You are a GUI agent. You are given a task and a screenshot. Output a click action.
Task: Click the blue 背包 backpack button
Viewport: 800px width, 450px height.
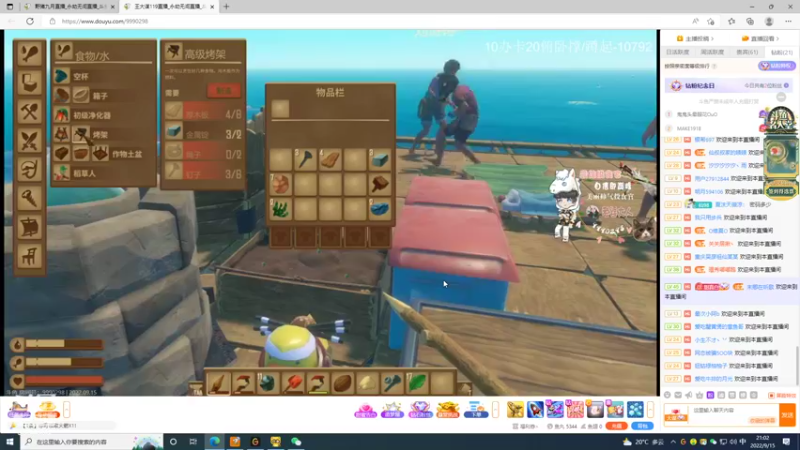point(642,426)
